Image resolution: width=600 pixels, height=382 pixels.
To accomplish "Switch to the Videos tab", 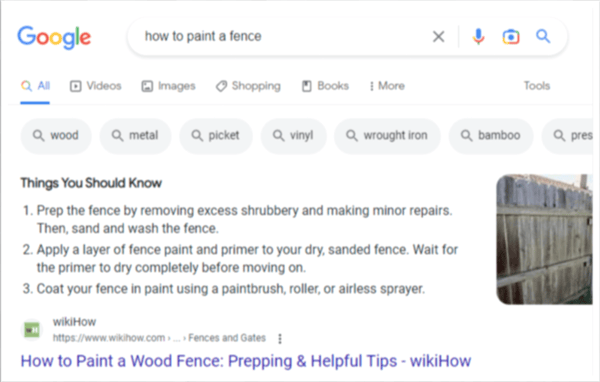I will coord(96,86).
